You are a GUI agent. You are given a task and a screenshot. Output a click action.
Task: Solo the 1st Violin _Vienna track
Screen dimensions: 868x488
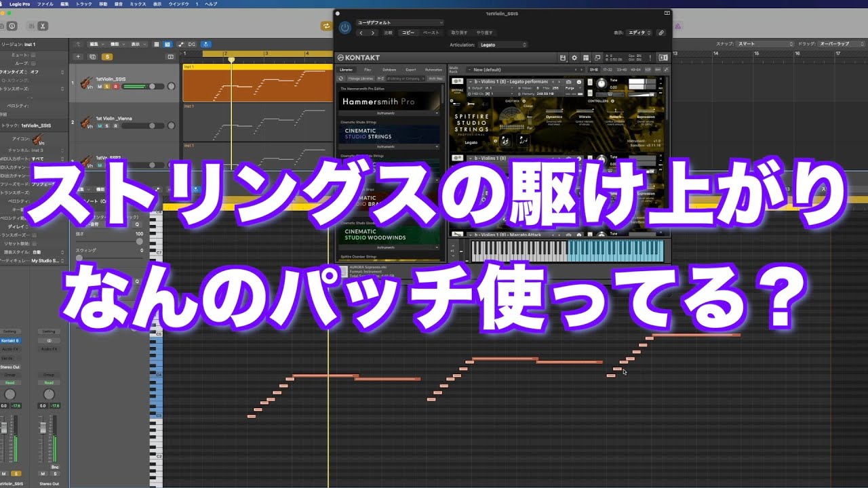coord(108,126)
